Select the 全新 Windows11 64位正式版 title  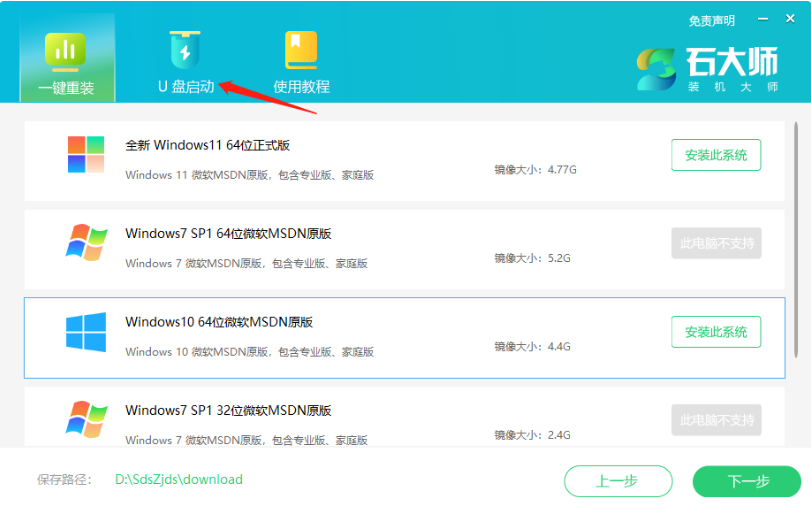[207, 146]
